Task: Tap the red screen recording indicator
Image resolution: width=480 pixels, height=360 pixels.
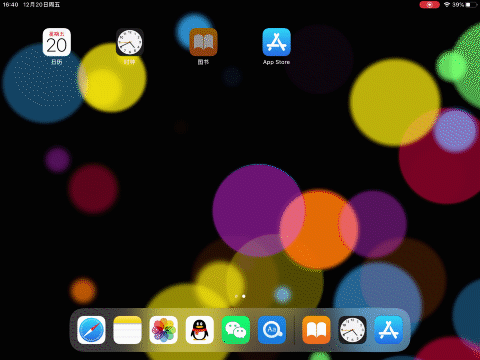Action: tap(429, 5)
